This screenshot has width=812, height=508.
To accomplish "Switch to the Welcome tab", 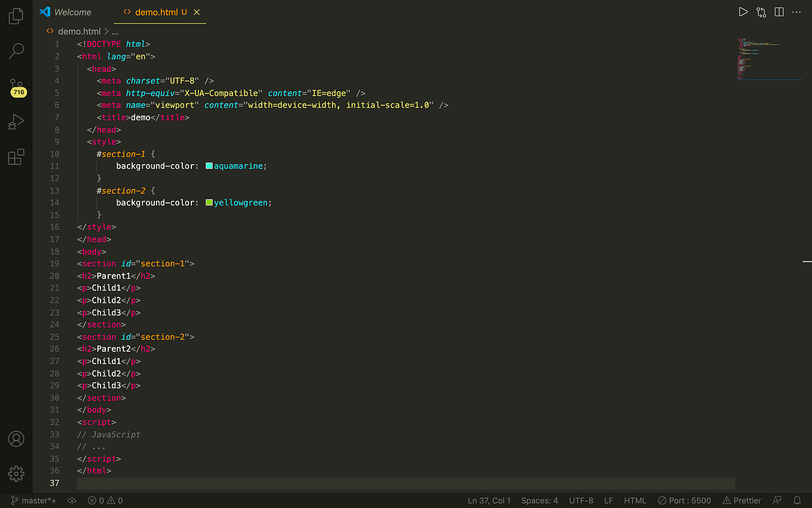I will pyautogui.click(x=72, y=12).
